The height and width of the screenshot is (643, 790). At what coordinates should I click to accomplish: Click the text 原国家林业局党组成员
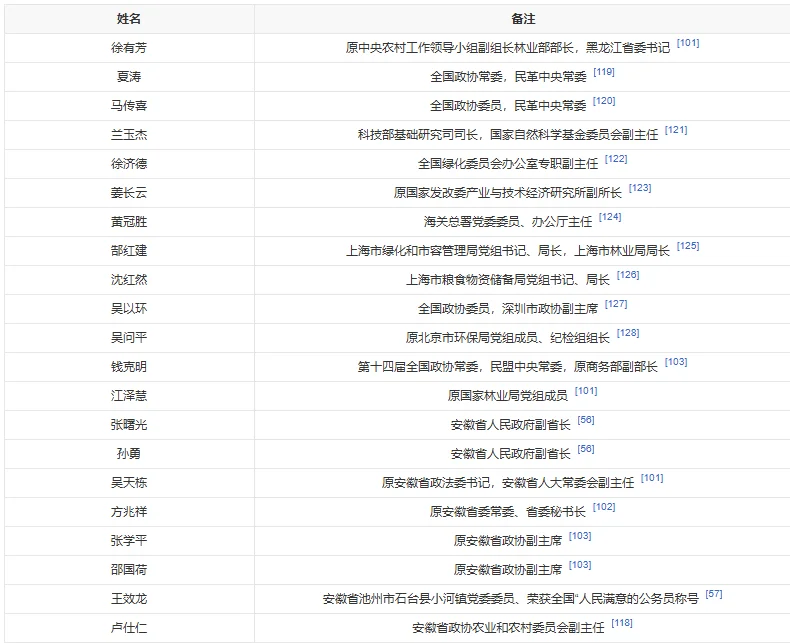[x=508, y=396]
